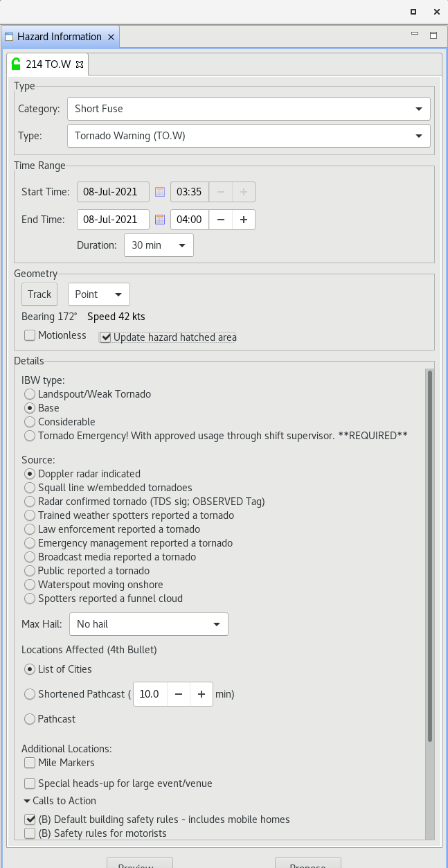Uncheck Default building safety rules option
Image resolution: width=448 pixels, height=868 pixels.
(x=30, y=820)
